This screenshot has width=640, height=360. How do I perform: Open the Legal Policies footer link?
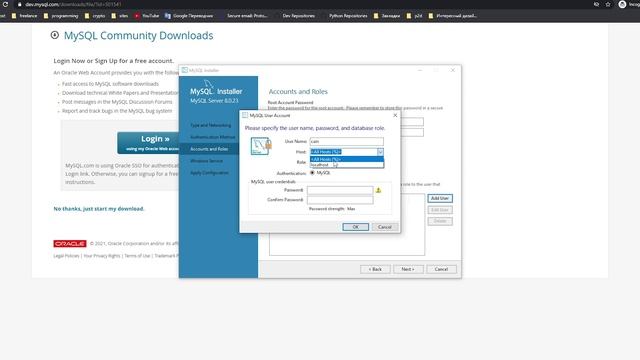(x=66, y=256)
